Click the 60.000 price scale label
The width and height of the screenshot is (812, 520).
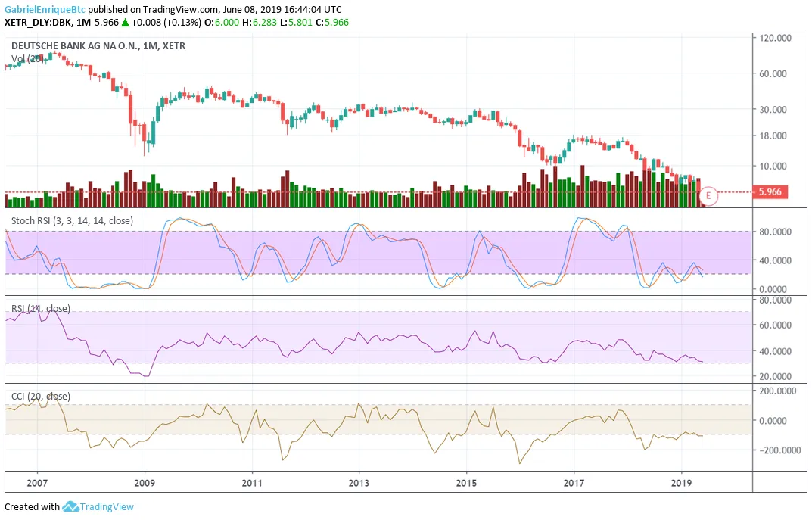[773, 73]
